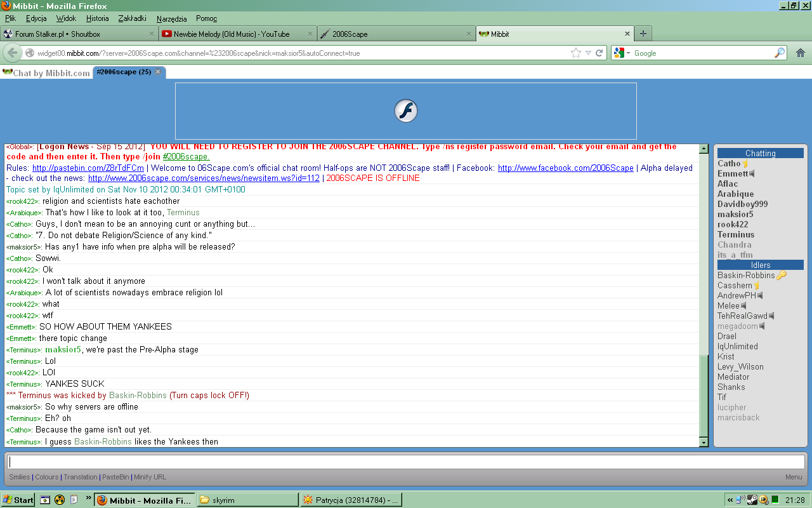Click the PasteBin option
The width and height of the screenshot is (812, 508).
point(115,477)
